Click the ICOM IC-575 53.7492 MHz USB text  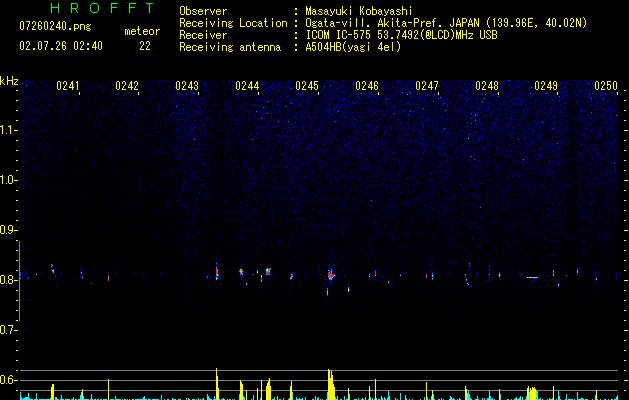[401, 35]
